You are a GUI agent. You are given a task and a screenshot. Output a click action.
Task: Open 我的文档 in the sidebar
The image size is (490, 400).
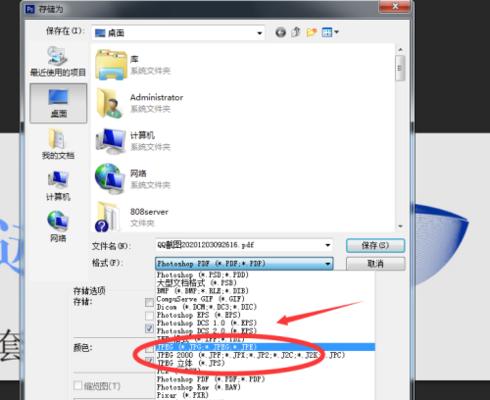pos(58,144)
